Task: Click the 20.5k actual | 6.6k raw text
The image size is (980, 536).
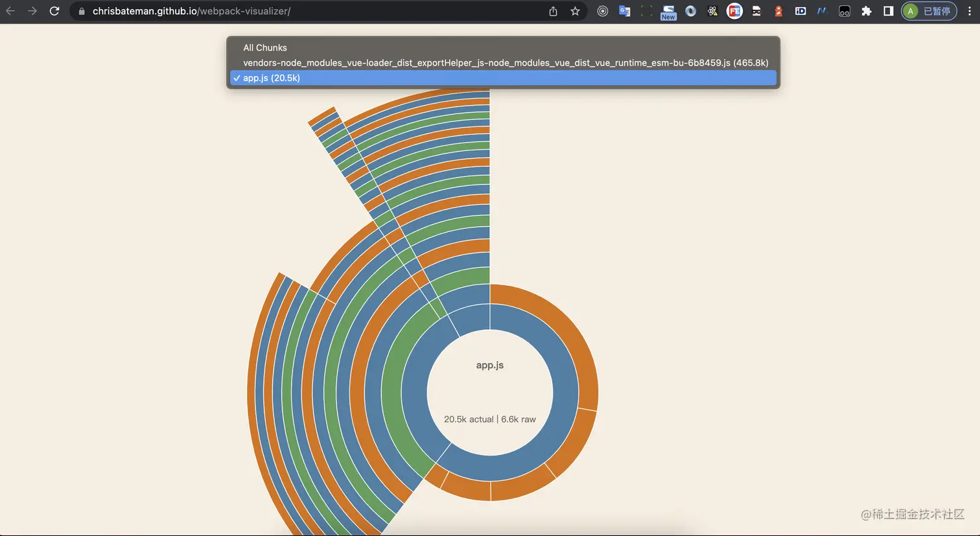Action: coord(490,419)
